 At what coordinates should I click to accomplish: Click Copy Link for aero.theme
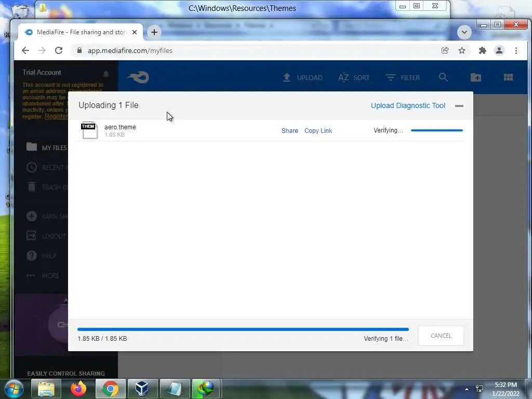tap(318, 130)
